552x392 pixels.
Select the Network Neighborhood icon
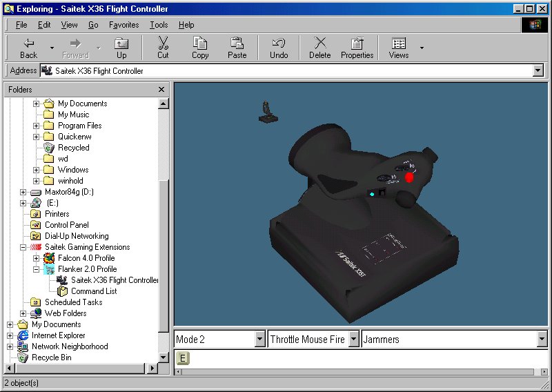pyautogui.click(x=23, y=346)
